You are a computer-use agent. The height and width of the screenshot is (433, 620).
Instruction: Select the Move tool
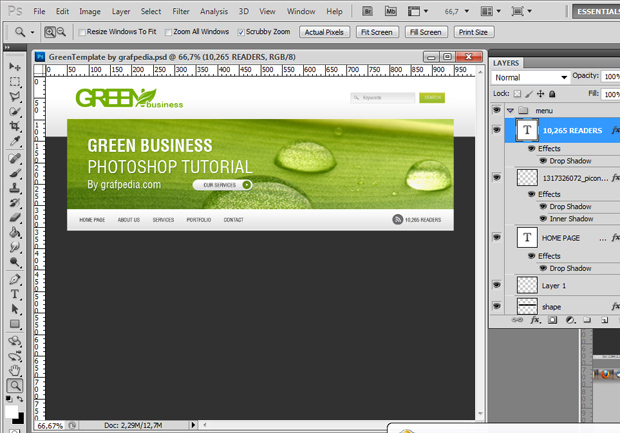[15, 66]
